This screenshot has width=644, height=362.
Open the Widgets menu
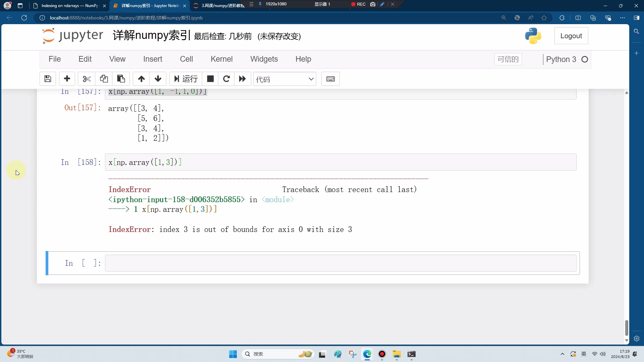coord(264,59)
